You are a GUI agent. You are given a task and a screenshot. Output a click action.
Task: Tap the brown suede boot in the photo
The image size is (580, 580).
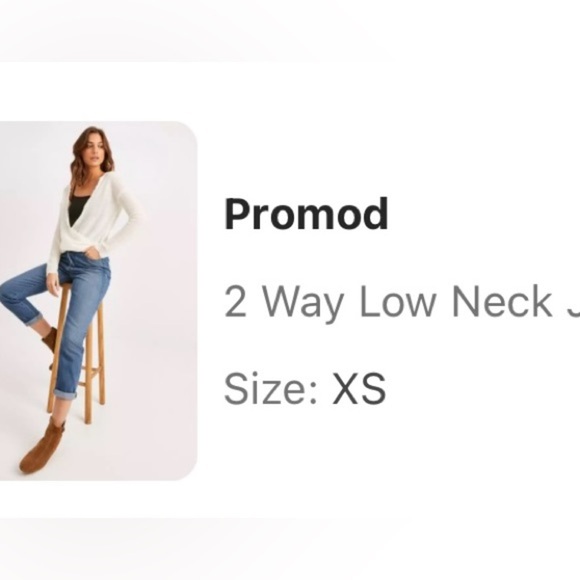click(x=41, y=446)
